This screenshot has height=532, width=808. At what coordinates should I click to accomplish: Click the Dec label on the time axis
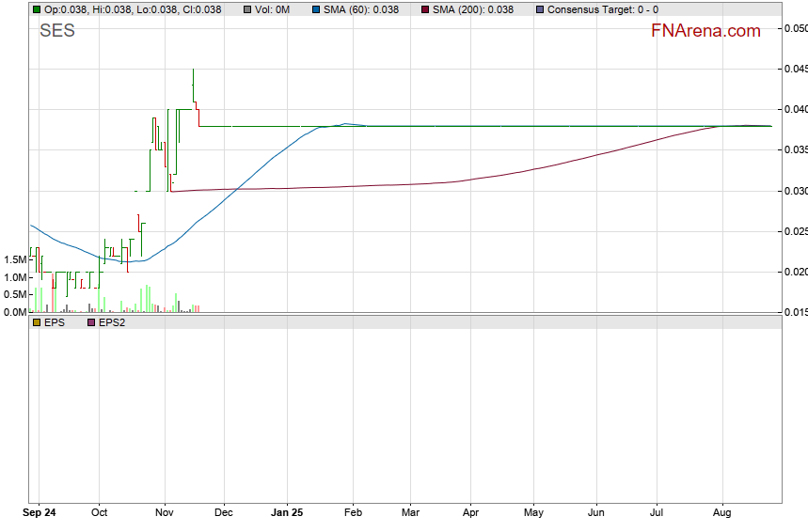tap(224, 513)
